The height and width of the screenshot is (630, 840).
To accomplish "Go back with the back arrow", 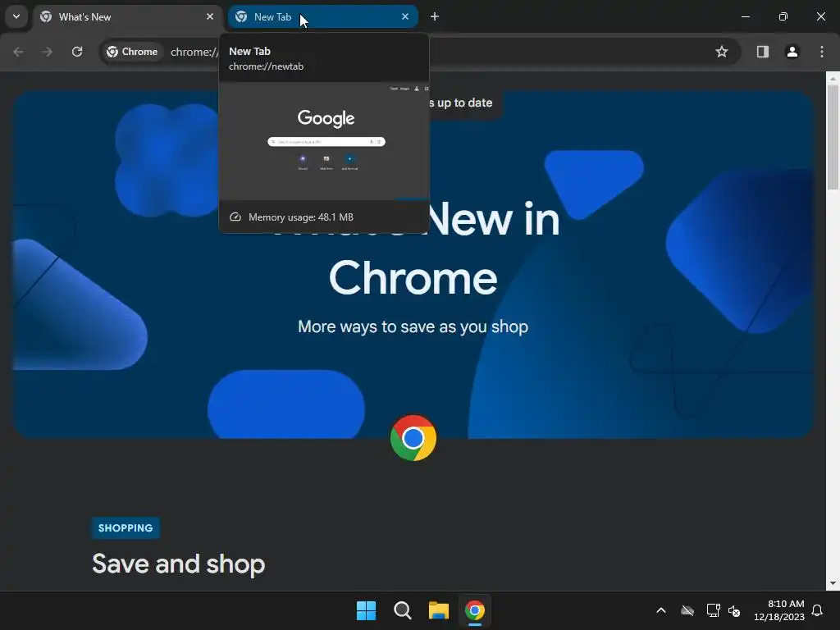I will pyautogui.click(x=18, y=52).
